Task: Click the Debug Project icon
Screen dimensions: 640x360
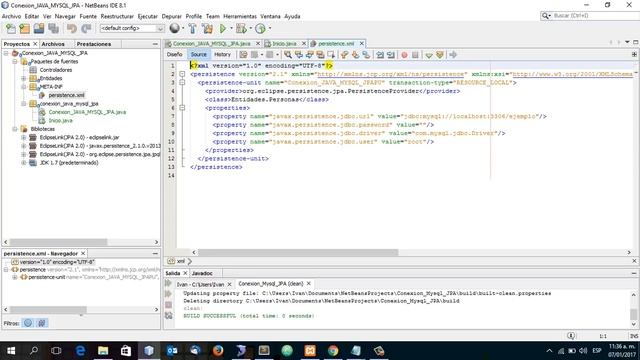Action: [241, 28]
